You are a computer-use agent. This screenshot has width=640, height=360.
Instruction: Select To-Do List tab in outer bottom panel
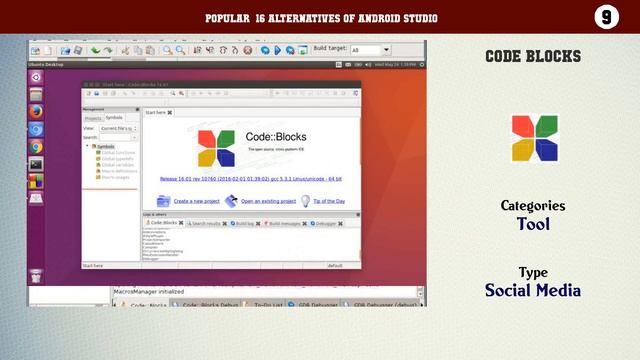(x=264, y=304)
